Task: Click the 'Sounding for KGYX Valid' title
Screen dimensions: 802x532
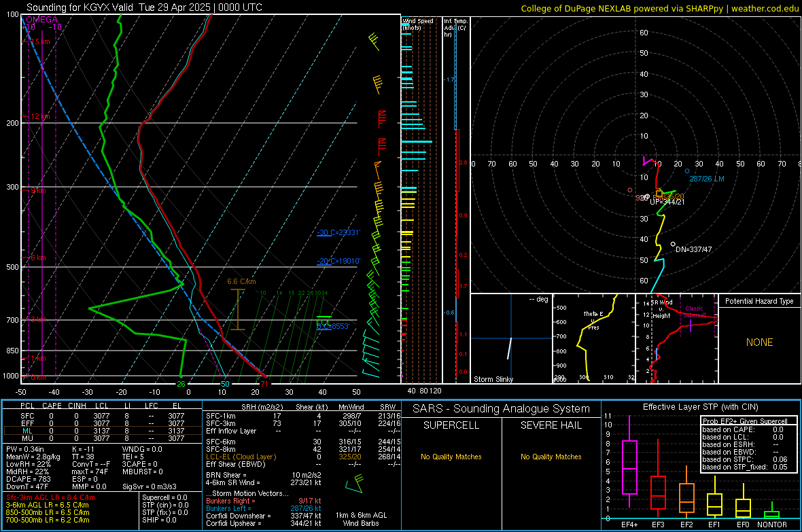Action: pyautogui.click(x=80, y=7)
